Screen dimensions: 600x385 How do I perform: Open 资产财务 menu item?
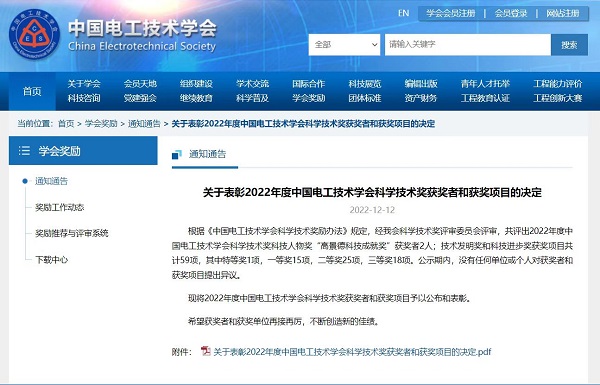(421, 98)
